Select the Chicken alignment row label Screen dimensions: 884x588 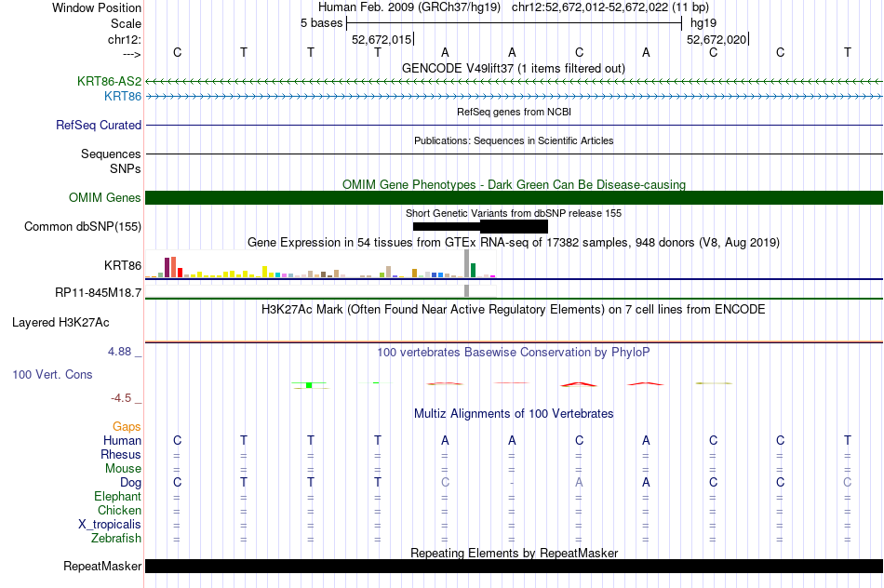coord(119,510)
